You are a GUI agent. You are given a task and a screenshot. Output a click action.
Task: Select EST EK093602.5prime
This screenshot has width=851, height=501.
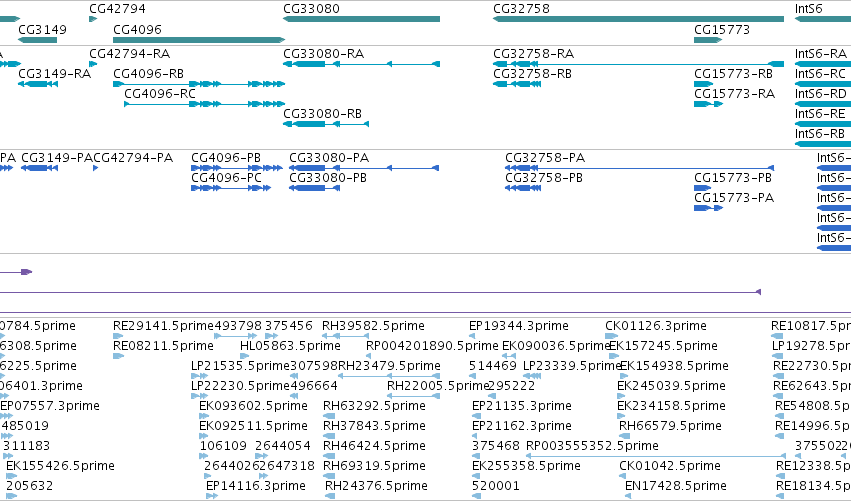204,416
